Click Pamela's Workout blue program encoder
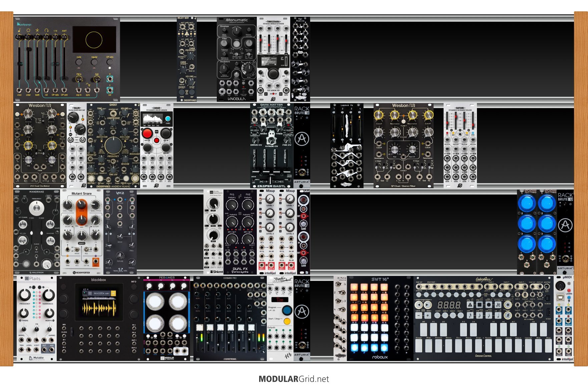Screen dimensions: 588x386 point(286,310)
